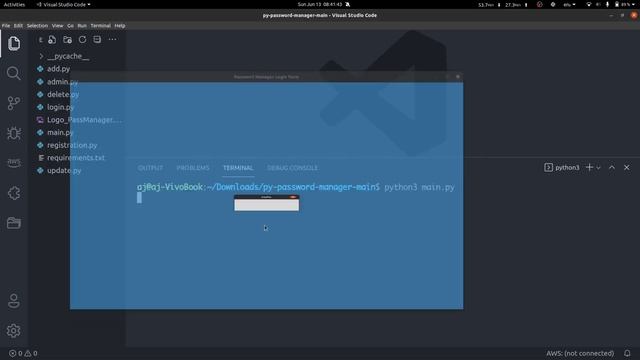Switch to the DEBUG CONSOLE tab

point(292,168)
